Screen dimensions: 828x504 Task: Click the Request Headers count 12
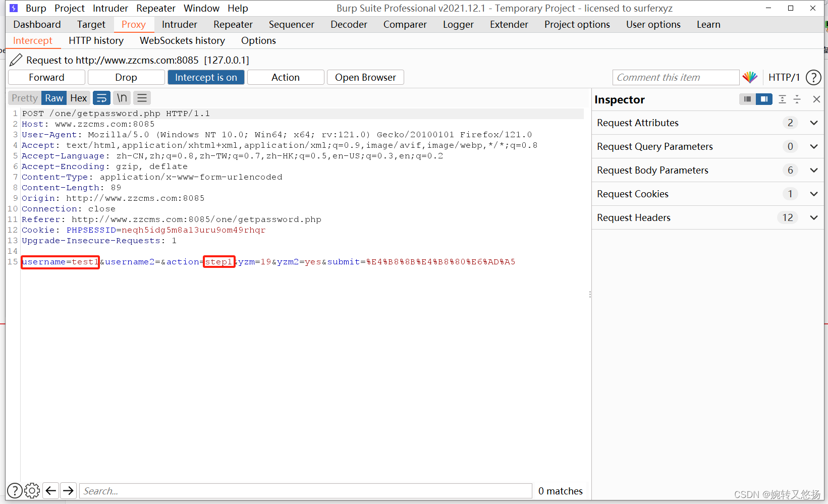(x=788, y=217)
